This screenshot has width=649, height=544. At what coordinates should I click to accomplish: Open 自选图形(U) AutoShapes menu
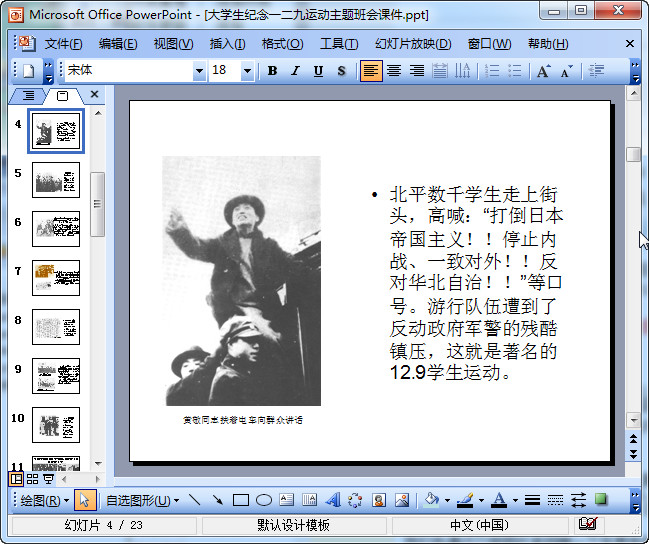[x=142, y=501]
